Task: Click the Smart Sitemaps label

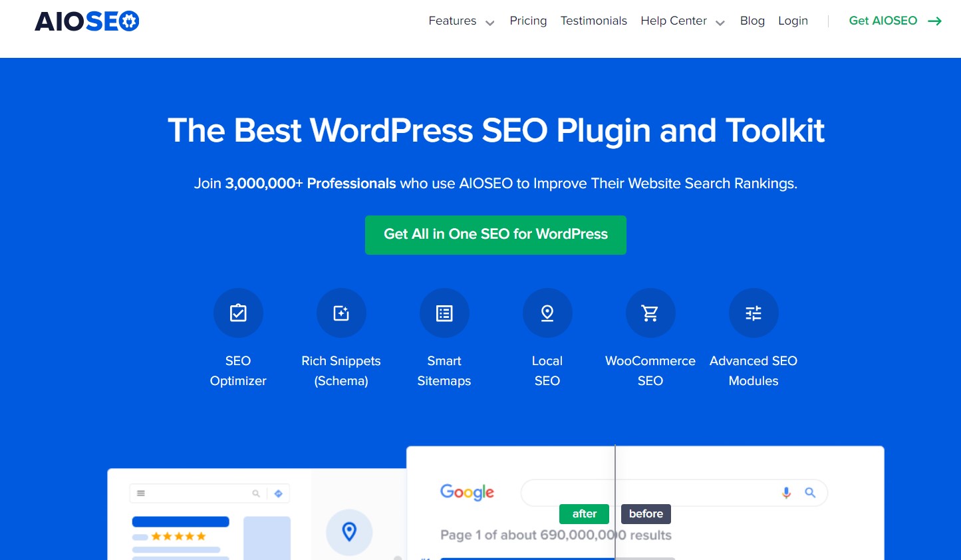Action: coord(444,370)
